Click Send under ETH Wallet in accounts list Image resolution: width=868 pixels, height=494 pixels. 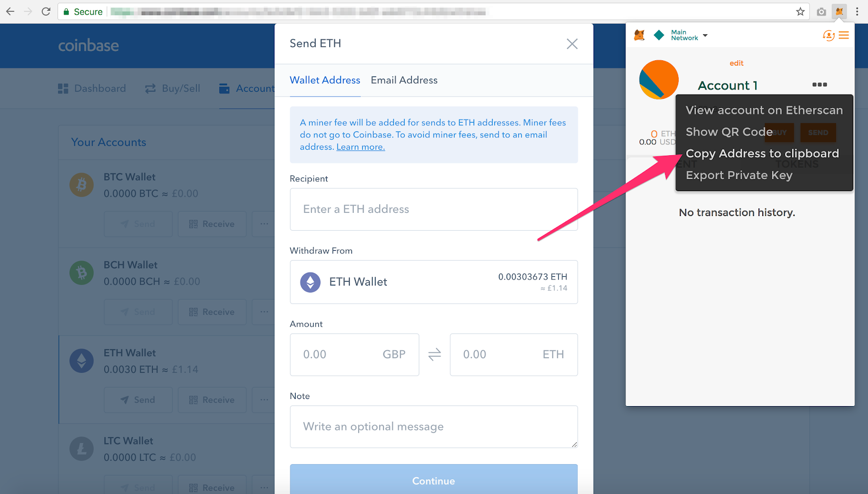[x=138, y=400]
